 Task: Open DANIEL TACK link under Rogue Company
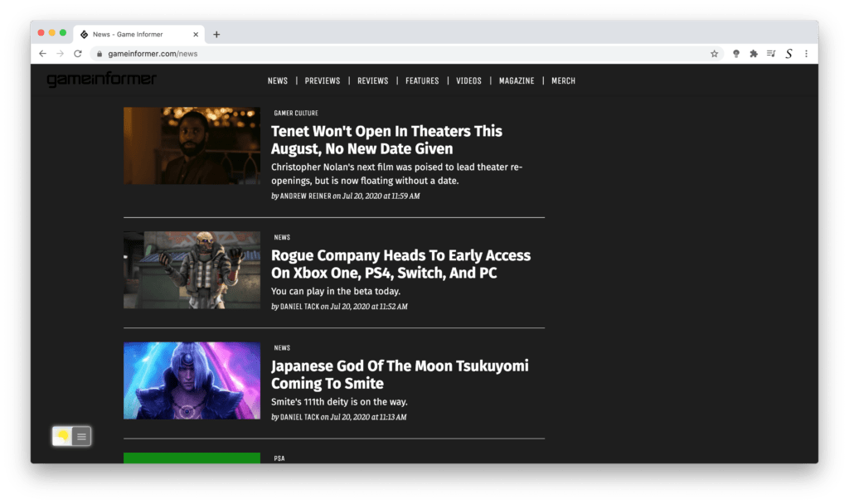point(299,307)
